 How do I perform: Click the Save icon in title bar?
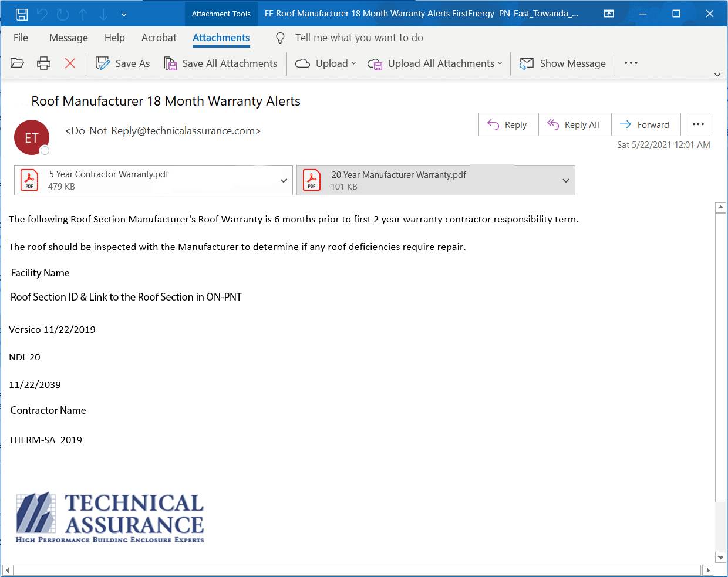(x=22, y=14)
